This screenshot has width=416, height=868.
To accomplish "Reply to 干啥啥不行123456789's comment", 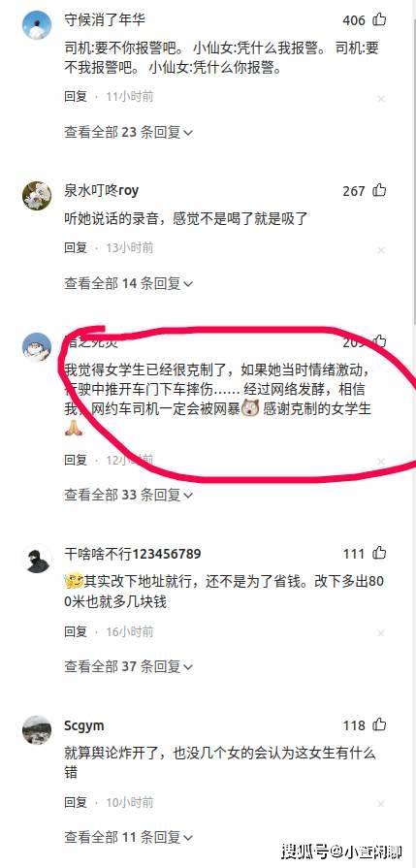I will tap(76, 631).
